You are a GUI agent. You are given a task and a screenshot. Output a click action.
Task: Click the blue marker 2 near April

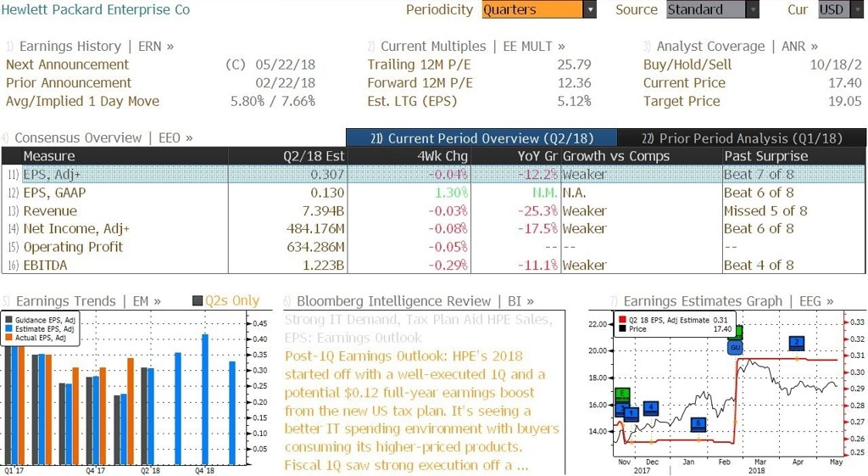[x=797, y=343]
